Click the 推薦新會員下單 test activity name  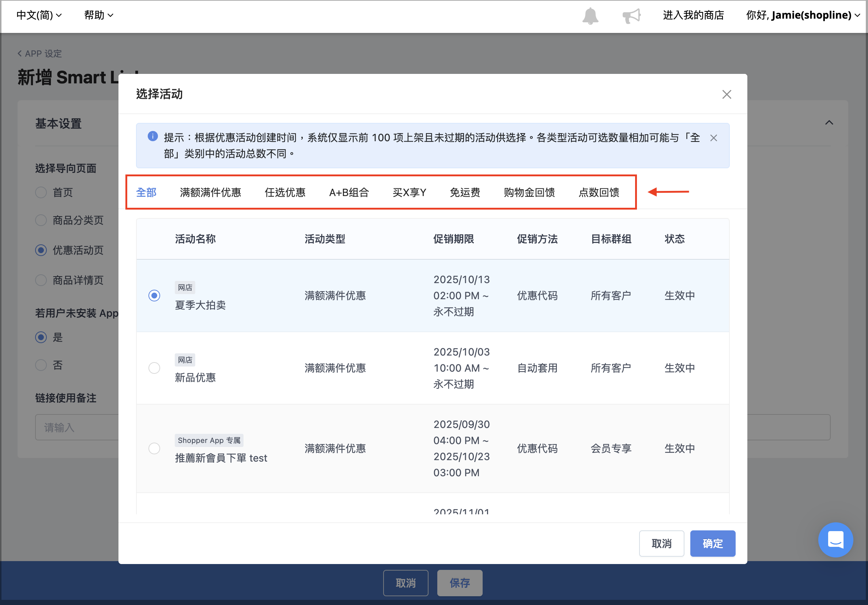221,458
